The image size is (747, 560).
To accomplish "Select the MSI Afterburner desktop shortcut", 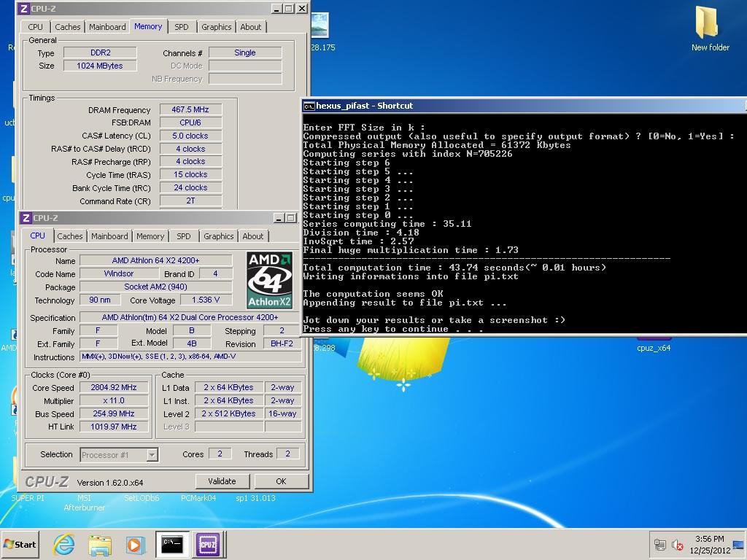I will [x=85, y=503].
